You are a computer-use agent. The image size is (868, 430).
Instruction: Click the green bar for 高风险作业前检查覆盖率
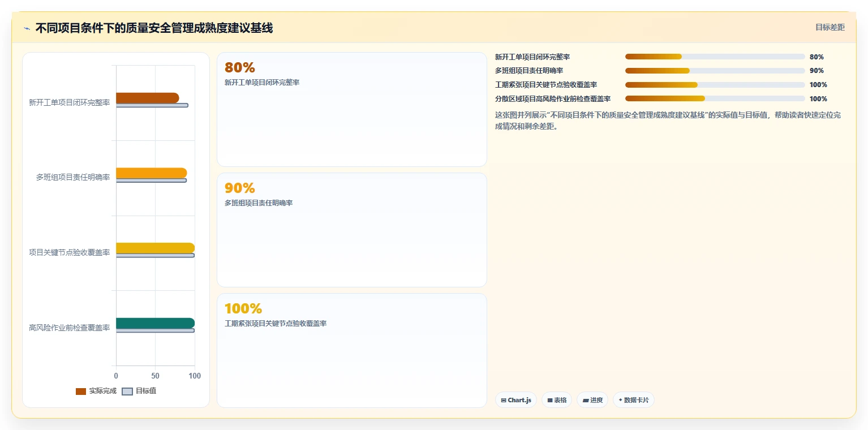155,323
